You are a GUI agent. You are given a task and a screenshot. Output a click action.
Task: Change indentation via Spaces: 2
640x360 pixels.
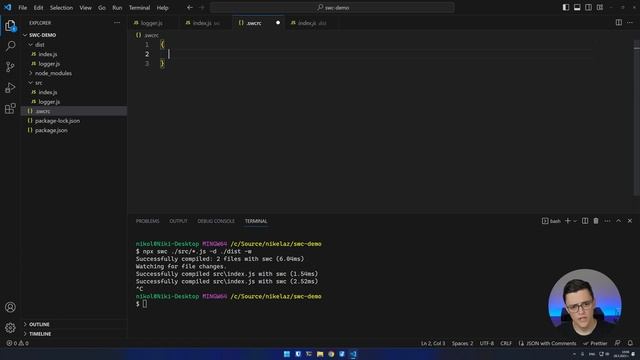[x=462, y=343]
